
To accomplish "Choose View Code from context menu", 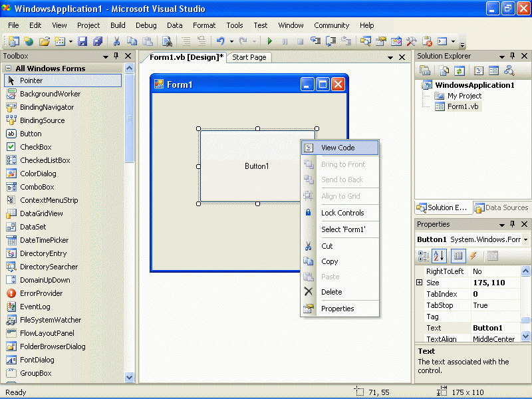I will [340, 148].
